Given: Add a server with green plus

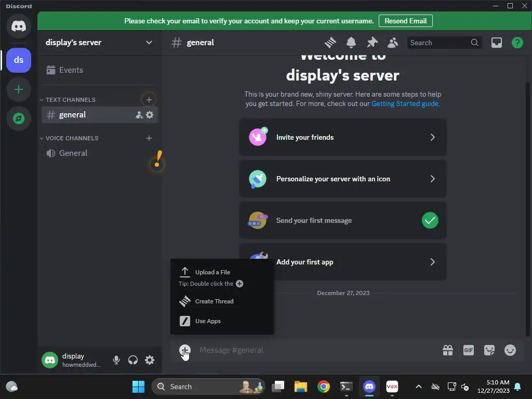Looking at the screenshot, I should click(x=19, y=89).
